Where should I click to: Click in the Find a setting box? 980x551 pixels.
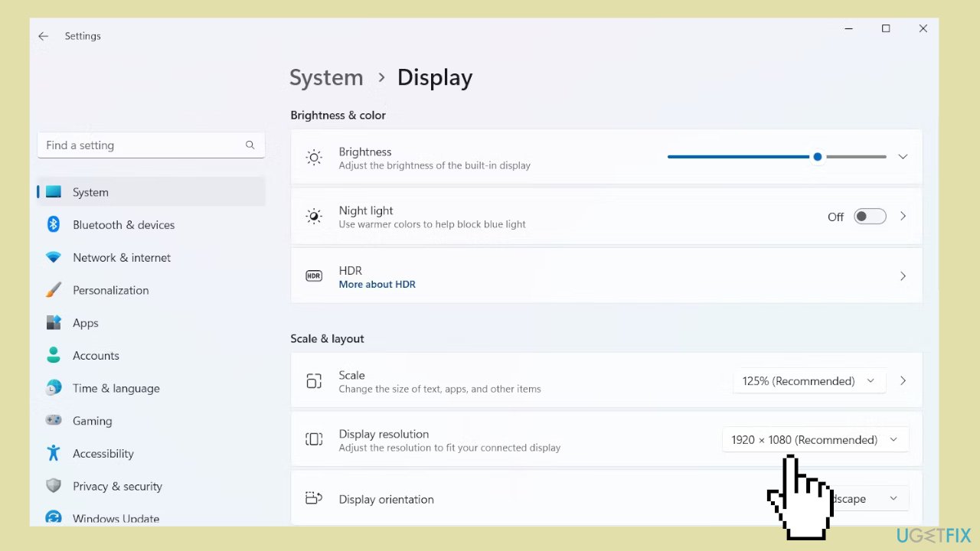(151, 145)
